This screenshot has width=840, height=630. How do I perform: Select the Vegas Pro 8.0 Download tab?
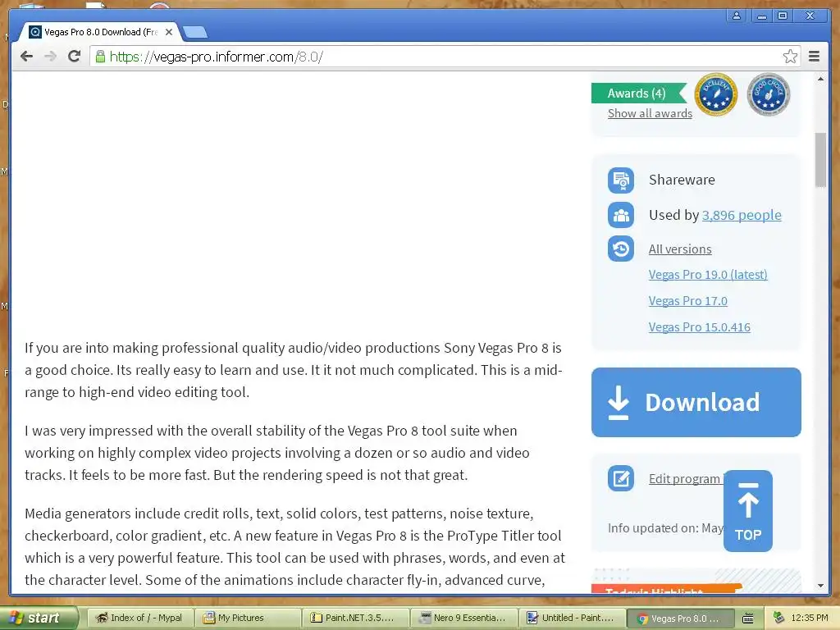(99, 32)
